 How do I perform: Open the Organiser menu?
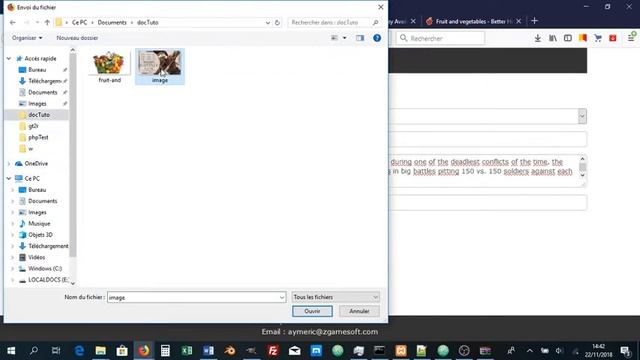click(27, 38)
